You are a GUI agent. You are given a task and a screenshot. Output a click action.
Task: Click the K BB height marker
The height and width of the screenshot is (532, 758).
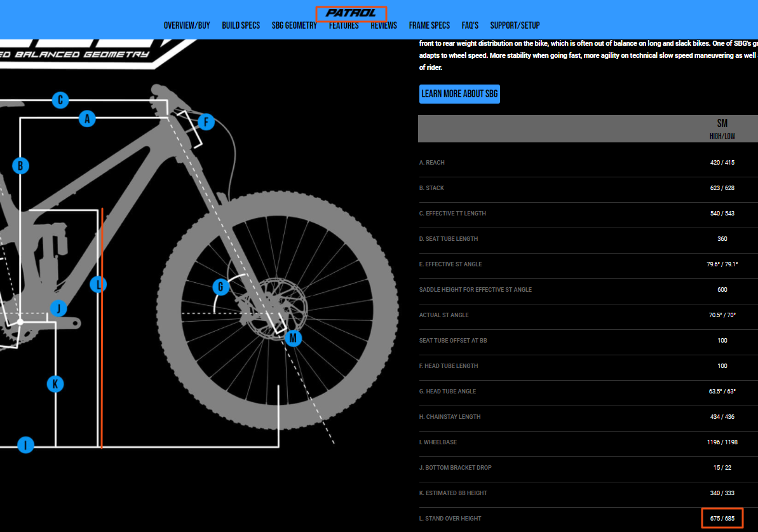(x=55, y=384)
